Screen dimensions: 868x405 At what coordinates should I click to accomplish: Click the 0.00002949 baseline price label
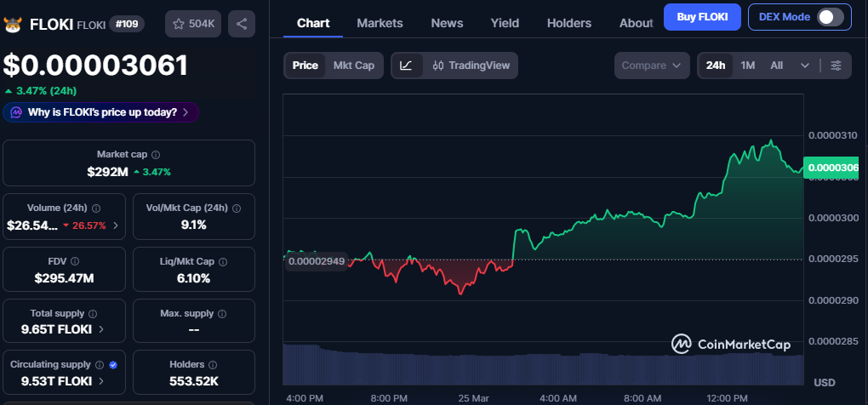click(317, 260)
